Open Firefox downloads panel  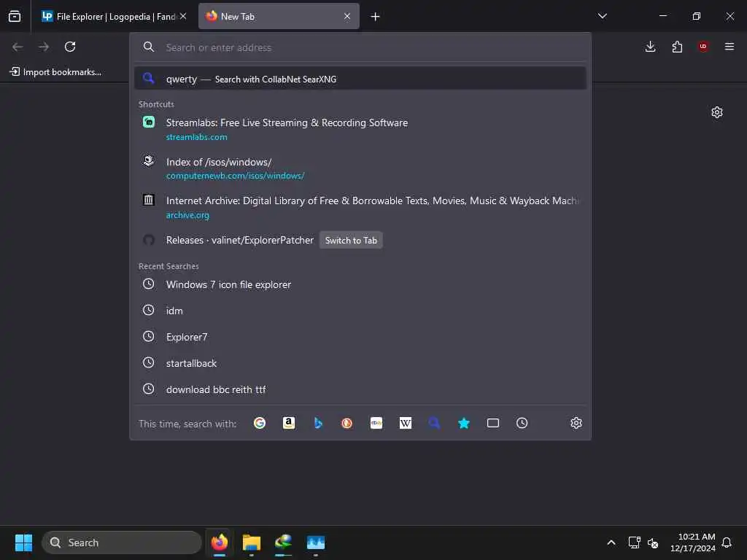650,47
